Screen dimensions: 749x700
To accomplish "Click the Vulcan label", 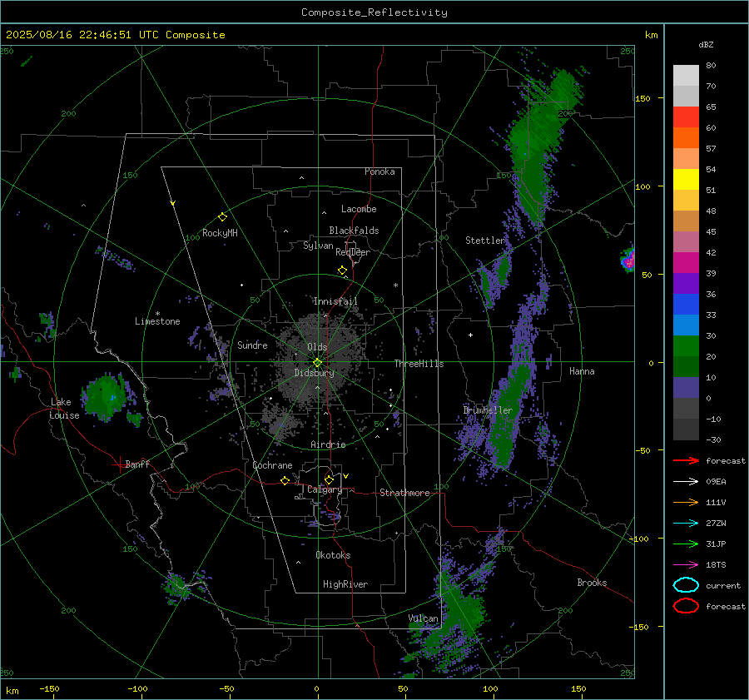I will [424, 618].
